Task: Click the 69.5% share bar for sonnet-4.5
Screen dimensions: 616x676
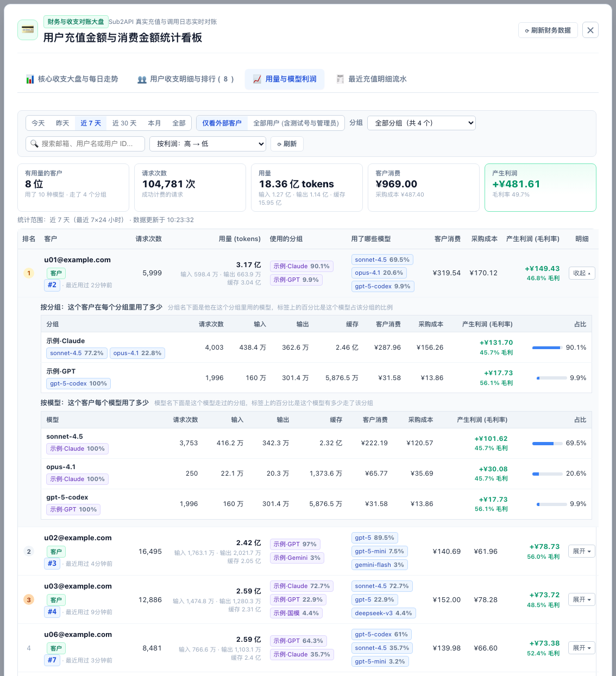Action: click(x=548, y=443)
